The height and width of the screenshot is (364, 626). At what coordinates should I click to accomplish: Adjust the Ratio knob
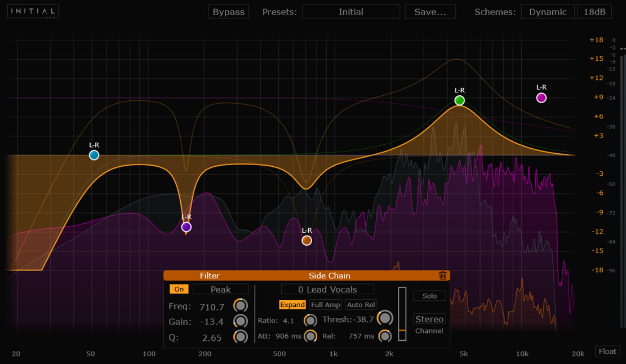[x=310, y=320]
